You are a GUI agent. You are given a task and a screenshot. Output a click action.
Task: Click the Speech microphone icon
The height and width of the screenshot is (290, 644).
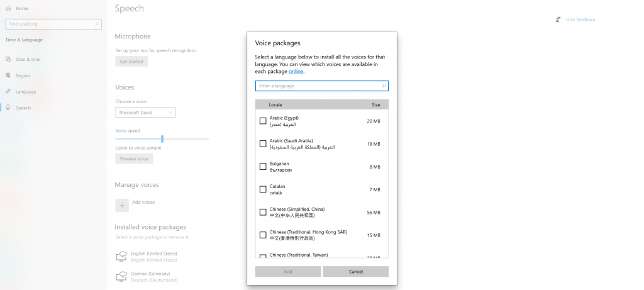click(x=8, y=108)
